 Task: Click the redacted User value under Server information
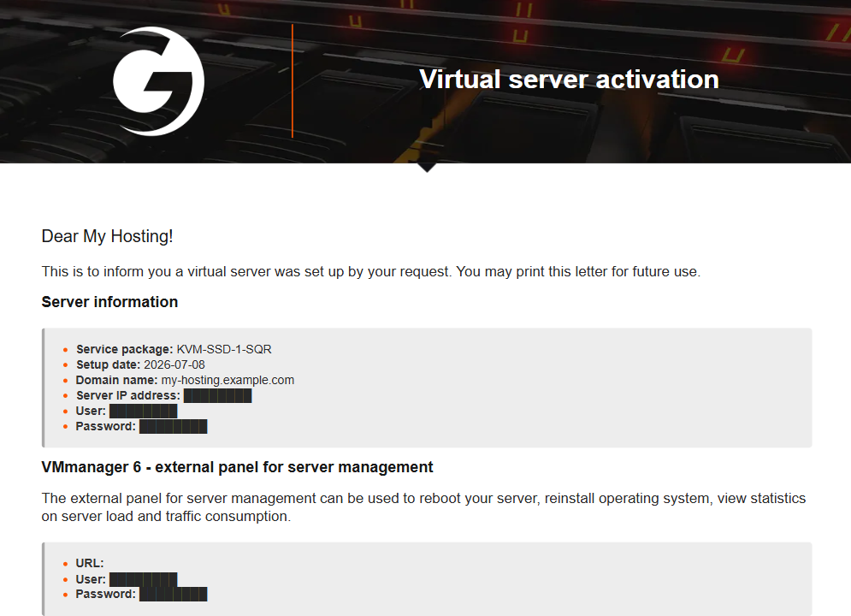coord(144,411)
